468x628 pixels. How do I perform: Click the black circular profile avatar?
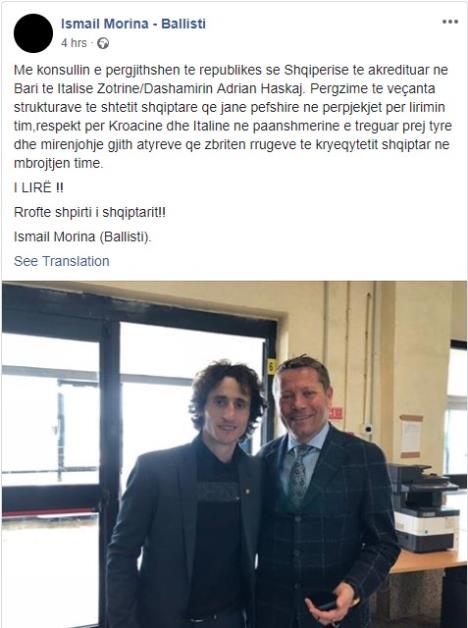33,33
